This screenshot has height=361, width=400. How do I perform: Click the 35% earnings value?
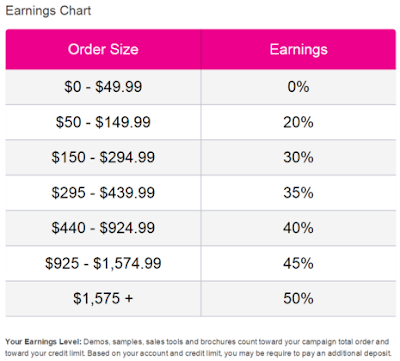coord(298,193)
